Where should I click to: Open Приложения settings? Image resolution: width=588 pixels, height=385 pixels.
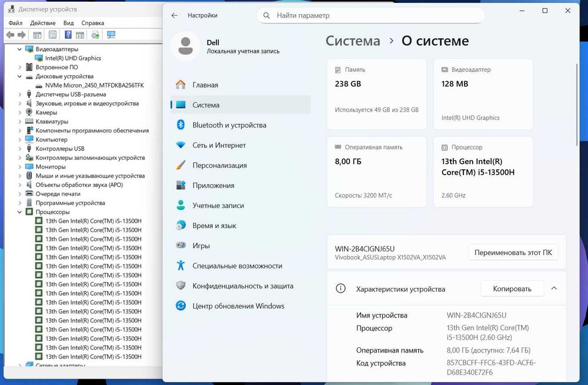point(240,186)
